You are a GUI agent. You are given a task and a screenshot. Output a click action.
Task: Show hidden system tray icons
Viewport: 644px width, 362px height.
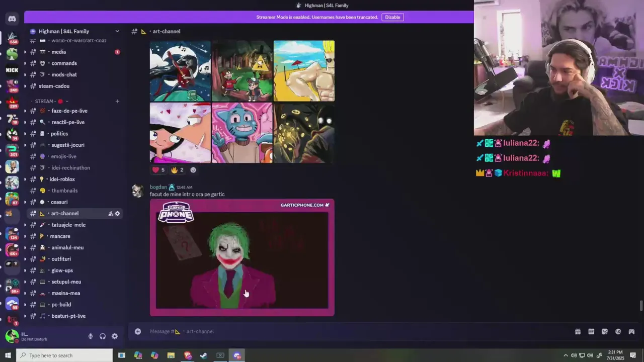(566, 355)
